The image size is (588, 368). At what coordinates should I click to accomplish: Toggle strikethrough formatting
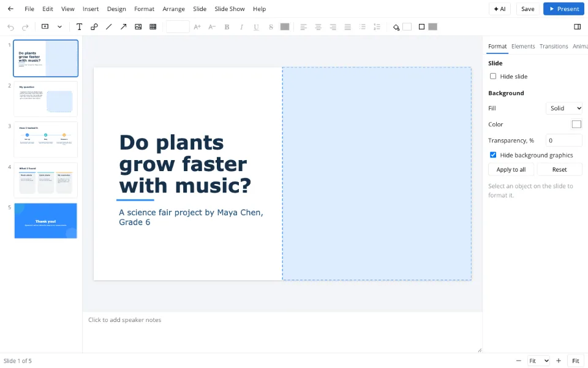(271, 26)
